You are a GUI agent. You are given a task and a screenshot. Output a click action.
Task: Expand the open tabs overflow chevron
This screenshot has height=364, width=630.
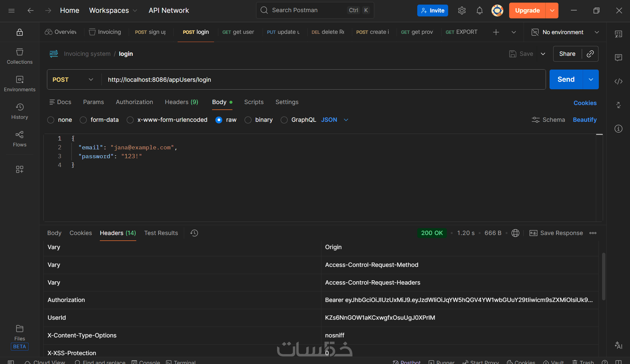514,32
